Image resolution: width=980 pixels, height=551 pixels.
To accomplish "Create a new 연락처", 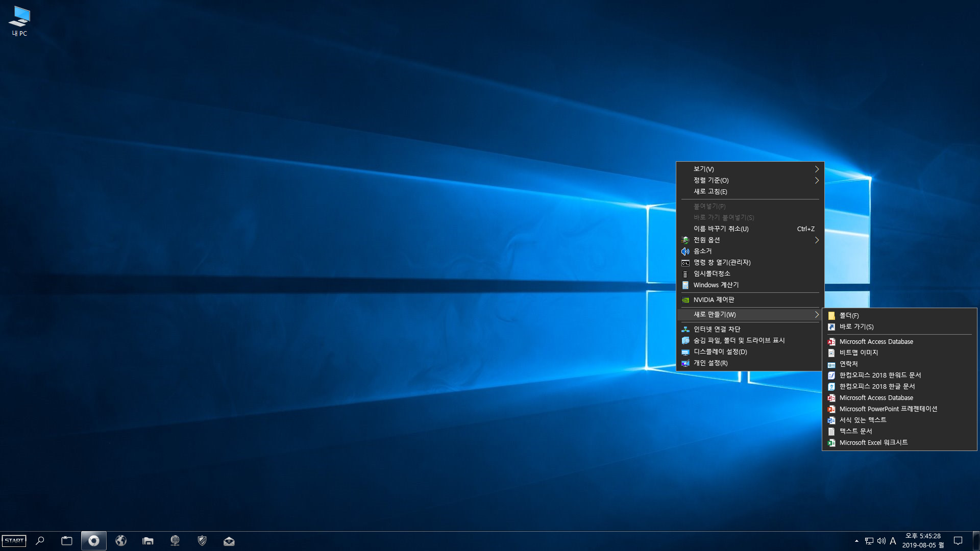I will pos(899,364).
